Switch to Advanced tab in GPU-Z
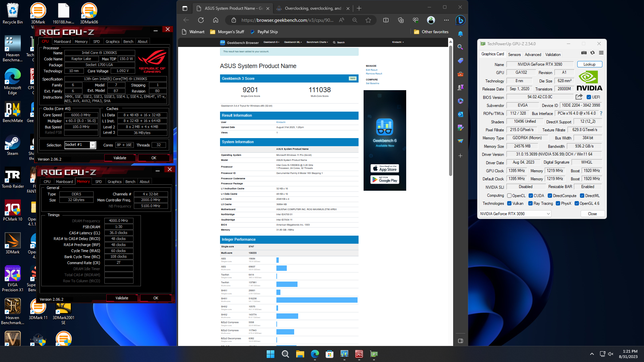Screen dimensions: 644x362 click(x=533, y=55)
